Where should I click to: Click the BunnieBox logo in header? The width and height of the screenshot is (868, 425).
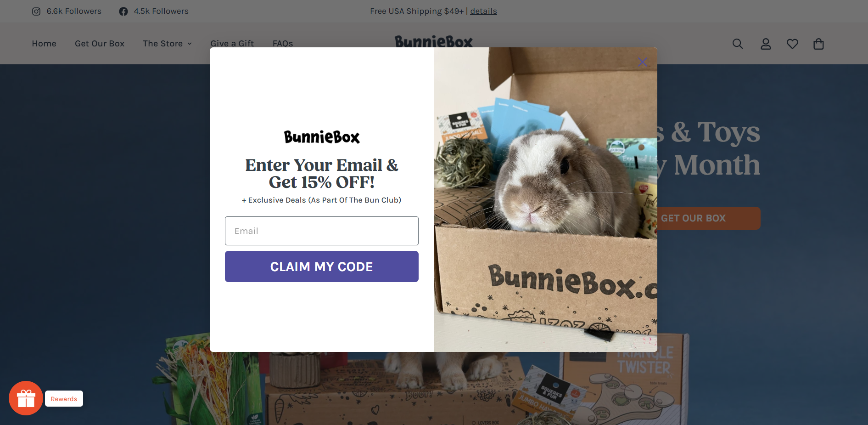434,42
